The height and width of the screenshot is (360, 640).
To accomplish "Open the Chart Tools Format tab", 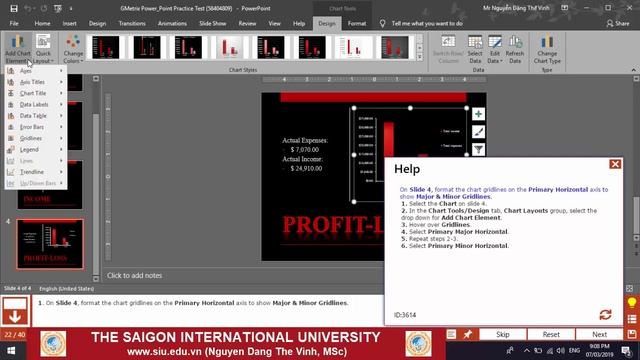I will [357, 24].
